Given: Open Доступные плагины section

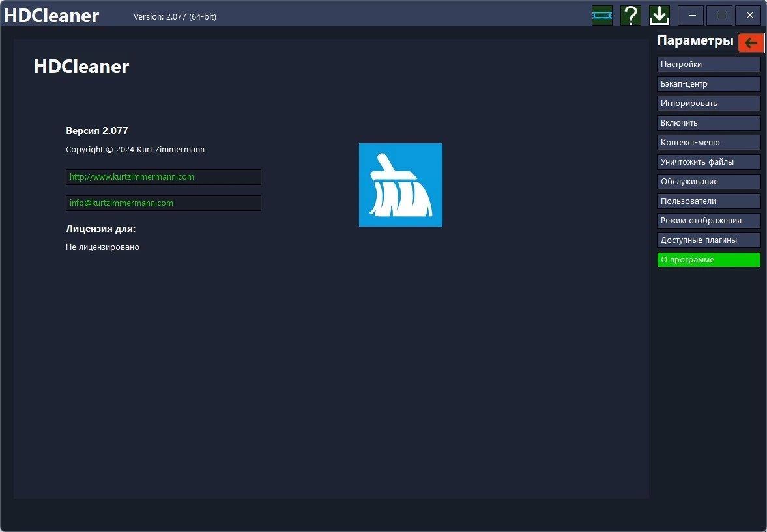Looking at the screenshot, I should pos(709,240).
